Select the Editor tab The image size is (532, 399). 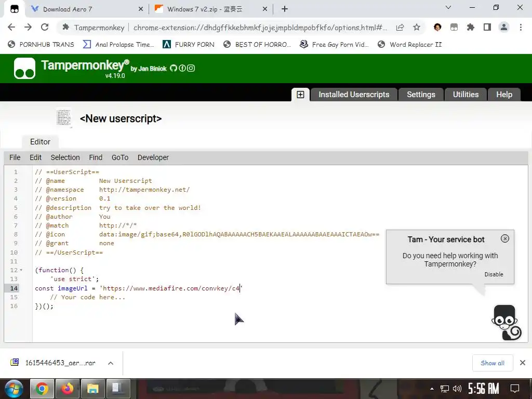tap(40, 142)
